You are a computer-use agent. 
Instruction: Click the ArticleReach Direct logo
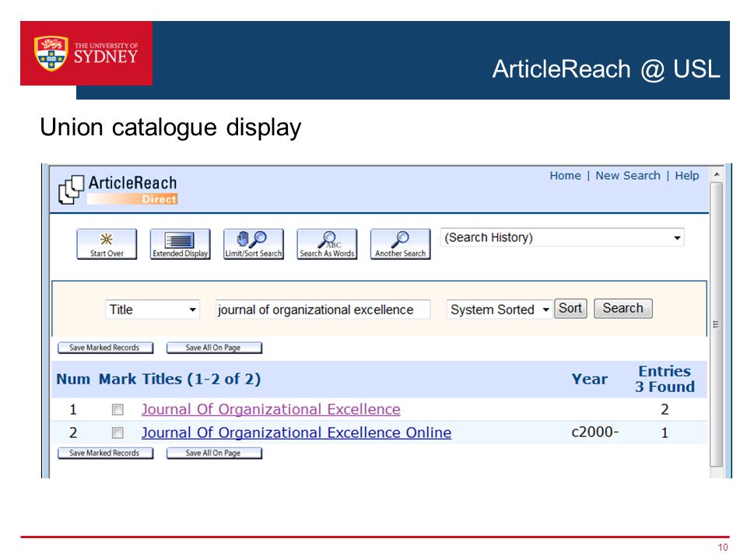[x=117, y=190]
